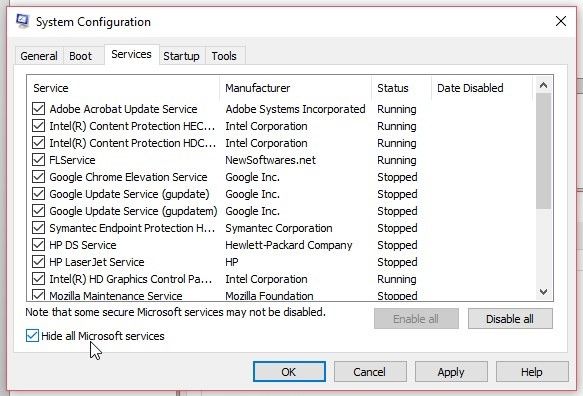The width and height of the screenshot is (583, 396).
Task: Go to the Startup tab
Action: (181, 56)
